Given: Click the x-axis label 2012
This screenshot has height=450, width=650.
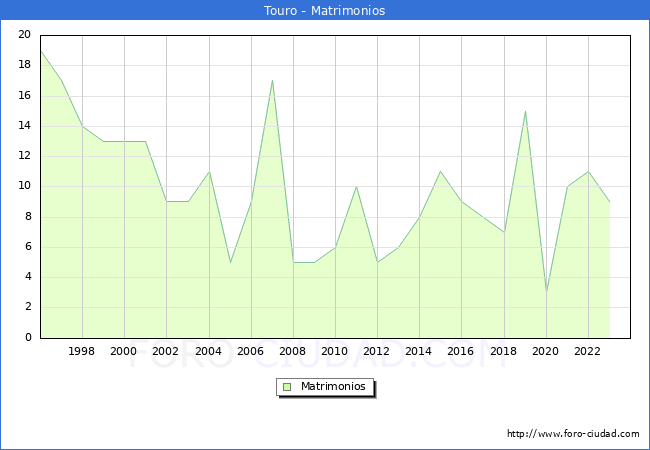Looking at the screenshot, I should 376,351.
